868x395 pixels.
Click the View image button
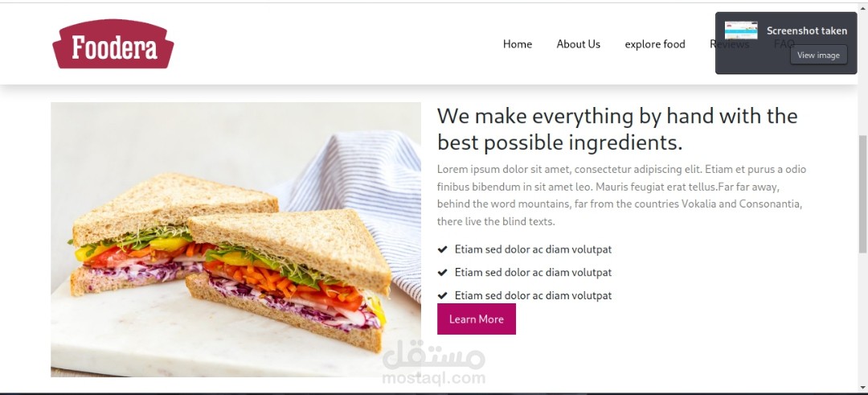[818, 55]
